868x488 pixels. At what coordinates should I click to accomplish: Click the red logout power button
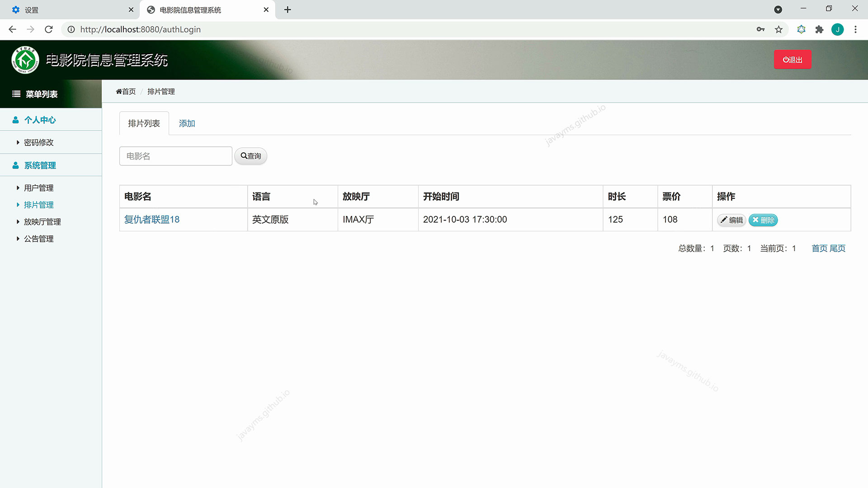click(x=793, y=60)
